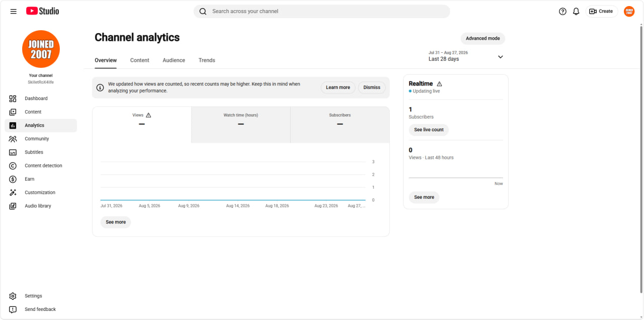
Task: Open Subtitles from the sidebar
Action: pyautogui.click(x=41, y=152)
